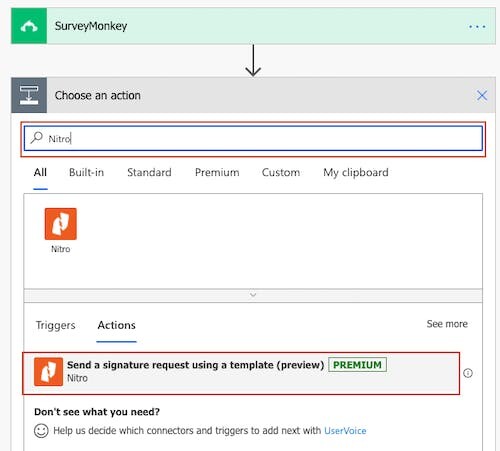Collapse the connectors list with the chevron
The width and height of the screenshot is (500, 451).
coord(253,295)
